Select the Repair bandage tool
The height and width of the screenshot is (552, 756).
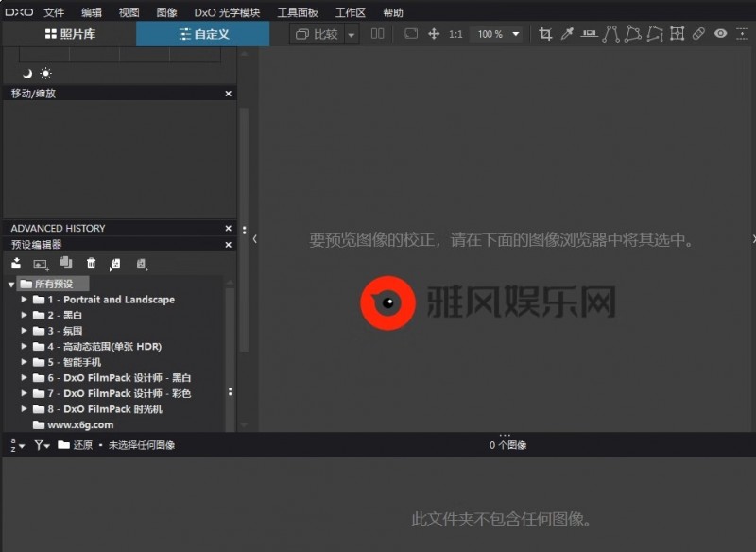point(698,34)
